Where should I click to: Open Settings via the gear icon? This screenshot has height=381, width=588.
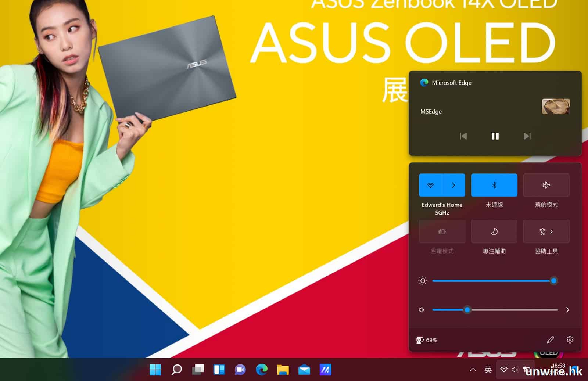(x=570, y=340)
